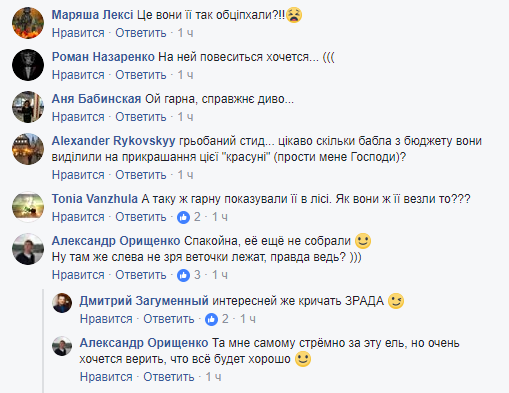This screenshot has height=393, width=509.
Task: Open timestamp of Аня Бабинская's comment
Action: click(x=185, y=117)
